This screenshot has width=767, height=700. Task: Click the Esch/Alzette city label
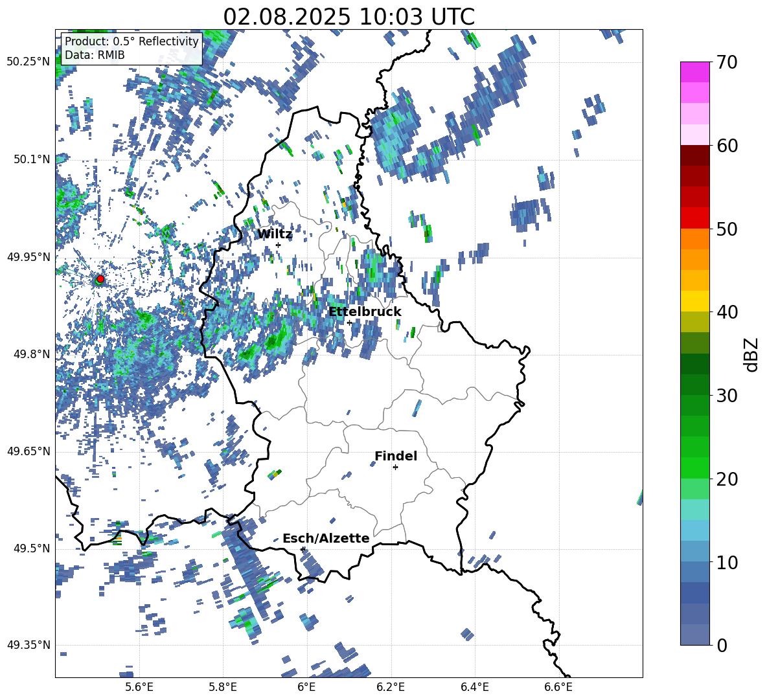point(326,539)
